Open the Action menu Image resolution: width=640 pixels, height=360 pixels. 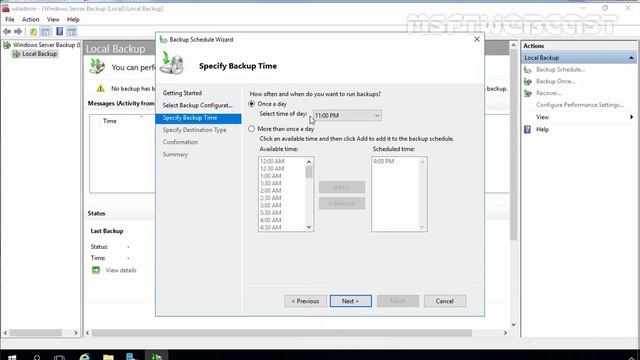pyautogui.click(x=31, y=19)
